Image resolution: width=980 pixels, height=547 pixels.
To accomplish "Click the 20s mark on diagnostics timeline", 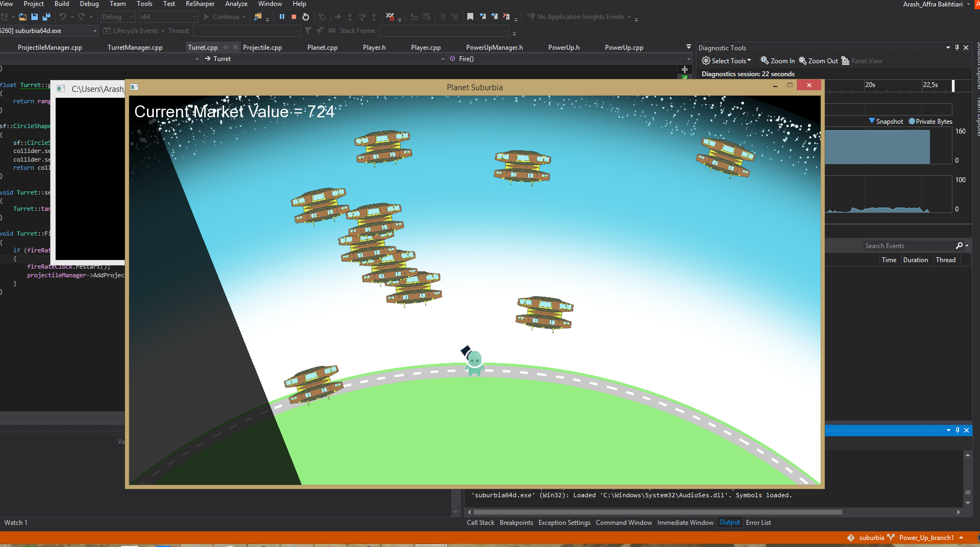I will [870, 85].
